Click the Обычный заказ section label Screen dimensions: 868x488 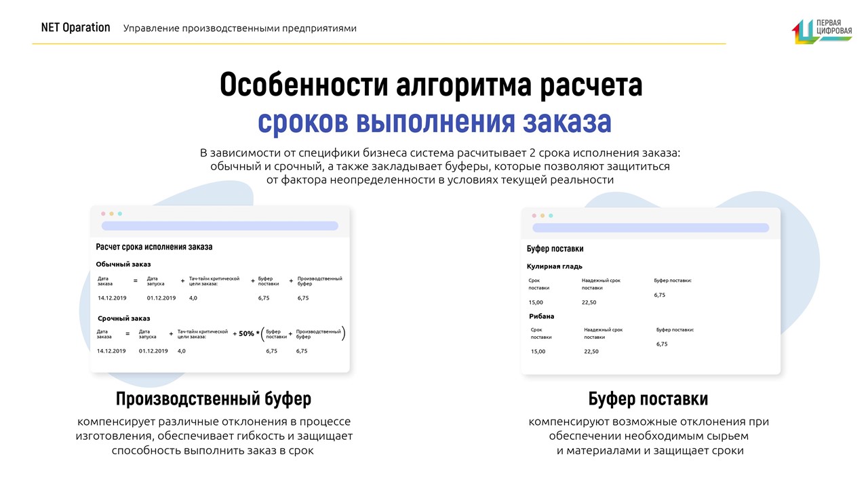click(123, 264)
